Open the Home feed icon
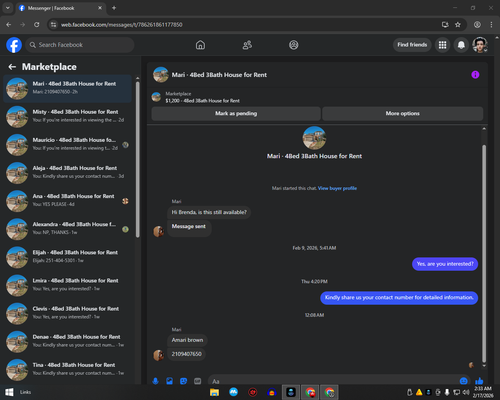Image resolution: width=500 pixels, height=400 pixels. [x=200, y=45]
